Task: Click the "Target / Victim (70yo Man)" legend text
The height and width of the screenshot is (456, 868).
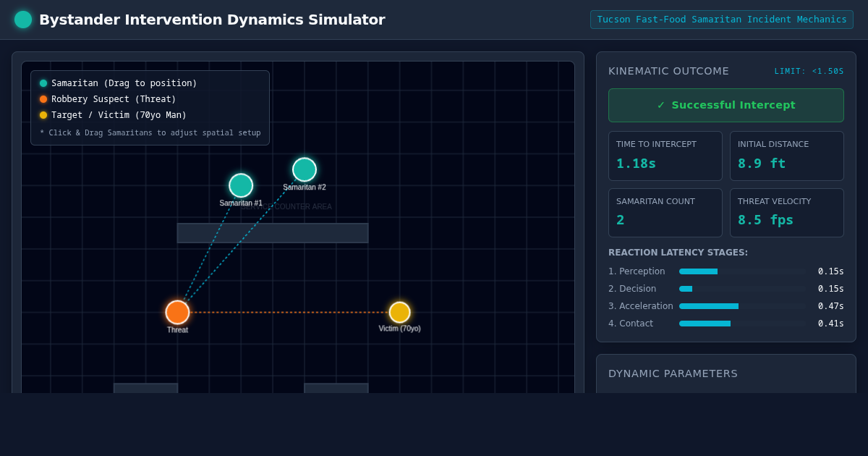Action: click(x=119, y=115)
